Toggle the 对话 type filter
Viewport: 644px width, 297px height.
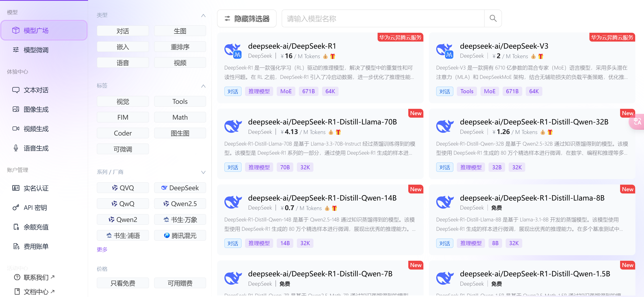(x=123, y=31)
